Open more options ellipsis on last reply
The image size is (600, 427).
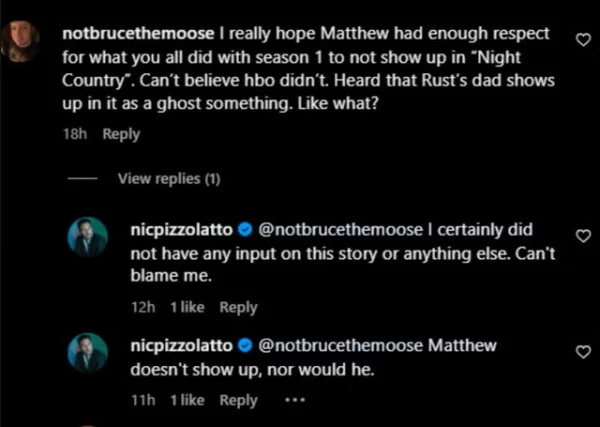pyautogui.click(x=295, y=400)
